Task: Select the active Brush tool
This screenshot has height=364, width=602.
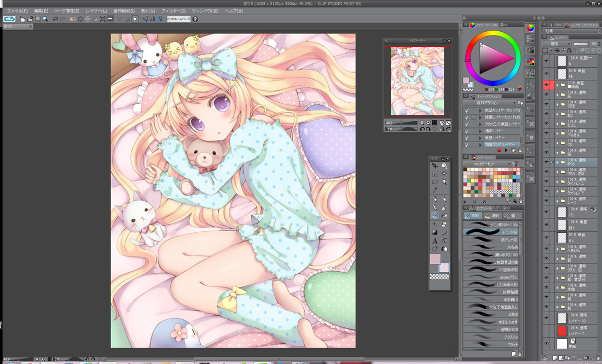Action: coord(435,215)
